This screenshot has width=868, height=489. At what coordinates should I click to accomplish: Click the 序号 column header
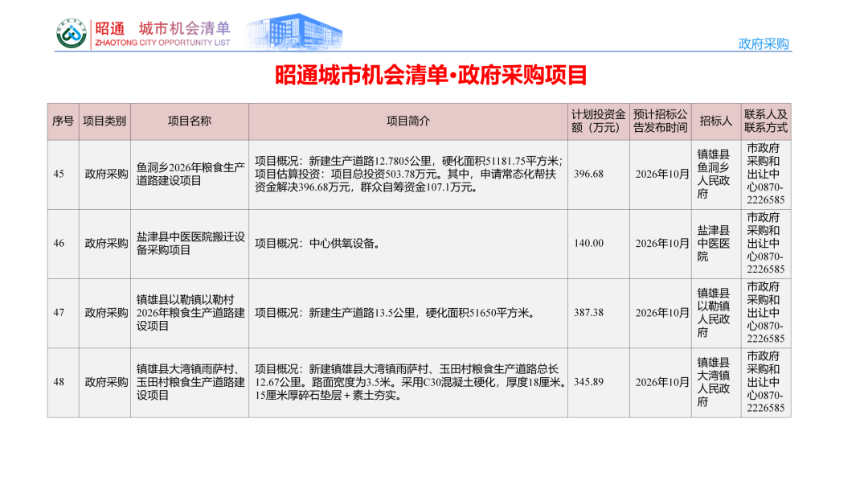click(x=63, y=121)
